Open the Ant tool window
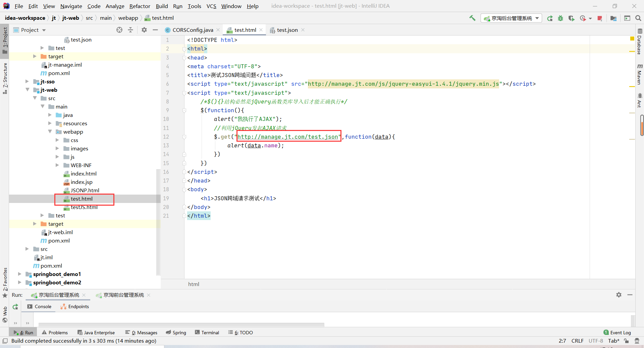Screen dimensions: 644x348 pyautogui.click(x=639, y=100)
